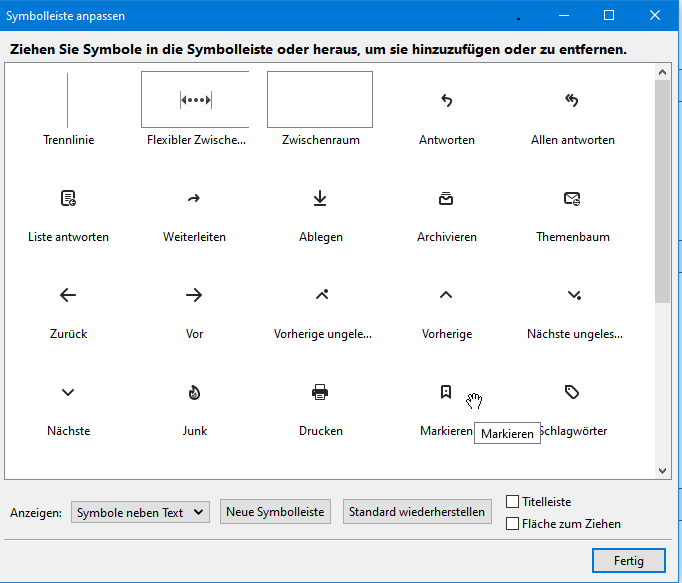Screen dimensions: 682x583
Task: Select the Markieren bookmark icon
Action: pyautogui.click(x=446, y=392)
